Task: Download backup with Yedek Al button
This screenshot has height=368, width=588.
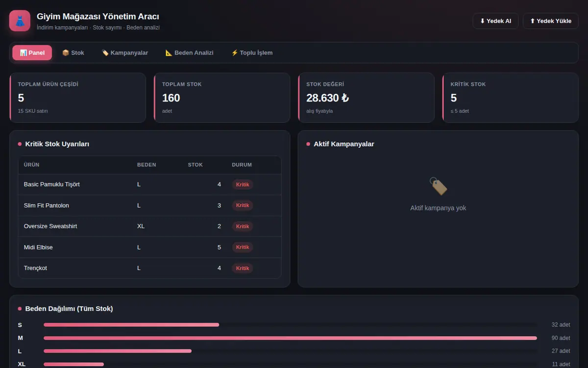Action: click(495, 21)
